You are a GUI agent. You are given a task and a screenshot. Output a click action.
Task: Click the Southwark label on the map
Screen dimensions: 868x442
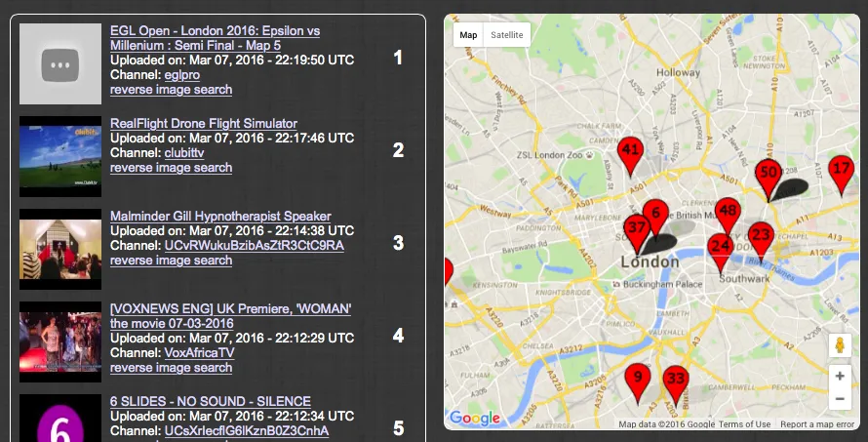744,279
